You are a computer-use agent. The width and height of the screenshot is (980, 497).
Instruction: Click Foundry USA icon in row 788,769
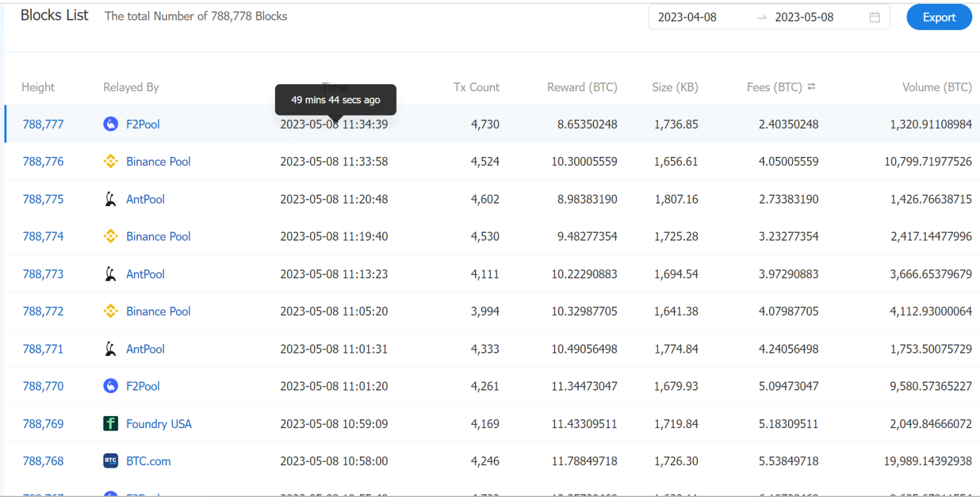tap(110, 424)
